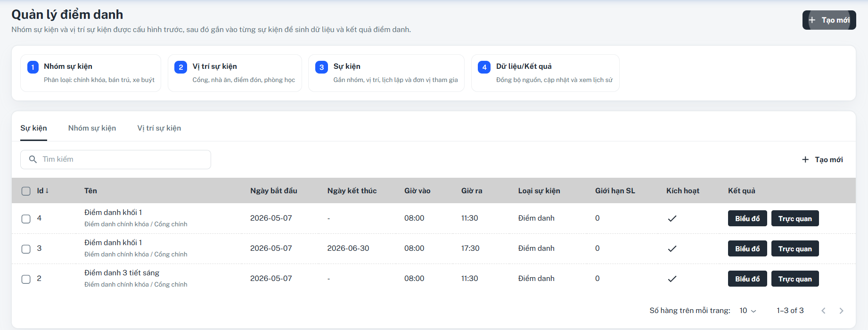Switch to the Nhóm sự kiện tab
Image resolution: width=868 pixels, height=330 pixels.
pos(92,128)
